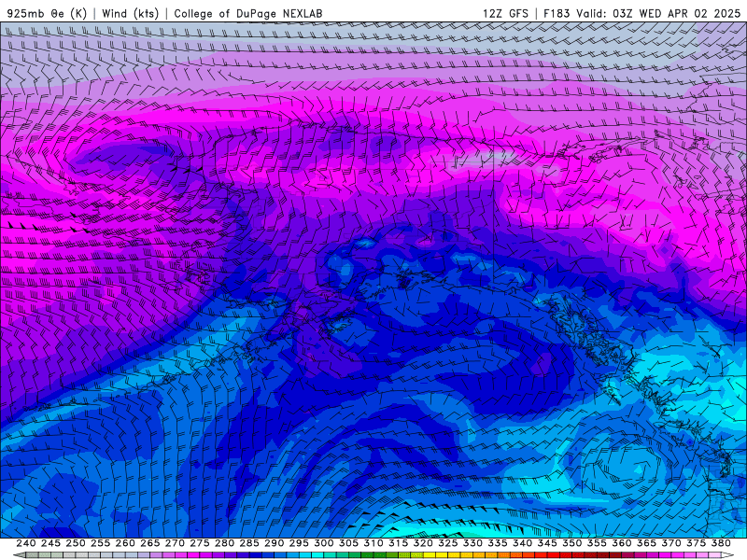The width and height of the screenshot is (747, 560).
Task: Click the 290 value on the color scale
Action: tap(274, 543)
